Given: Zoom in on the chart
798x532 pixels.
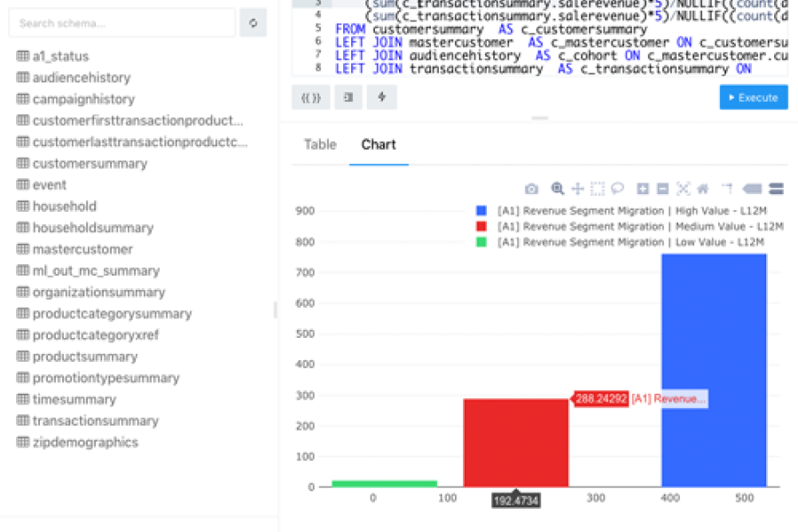Looking at the screenshot, I should point(642,189).
